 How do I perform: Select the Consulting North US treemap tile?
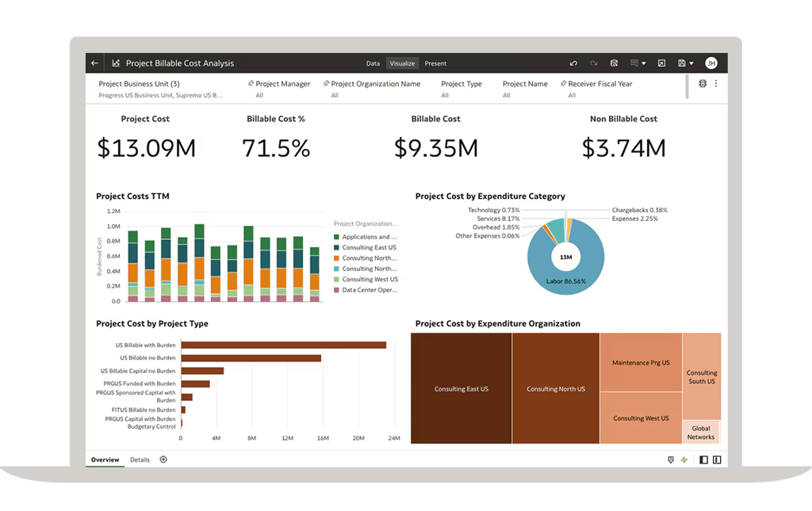(556, 389)
